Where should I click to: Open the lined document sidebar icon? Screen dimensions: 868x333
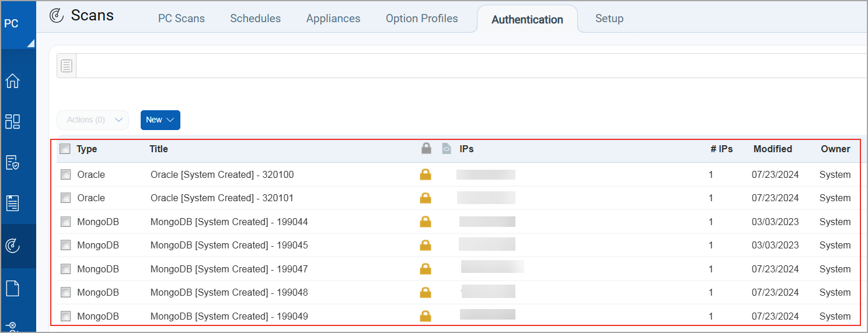coord(12,204)
